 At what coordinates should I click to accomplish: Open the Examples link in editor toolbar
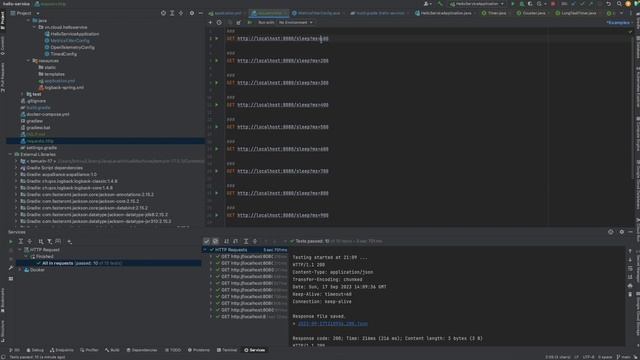tap(618, 22)
